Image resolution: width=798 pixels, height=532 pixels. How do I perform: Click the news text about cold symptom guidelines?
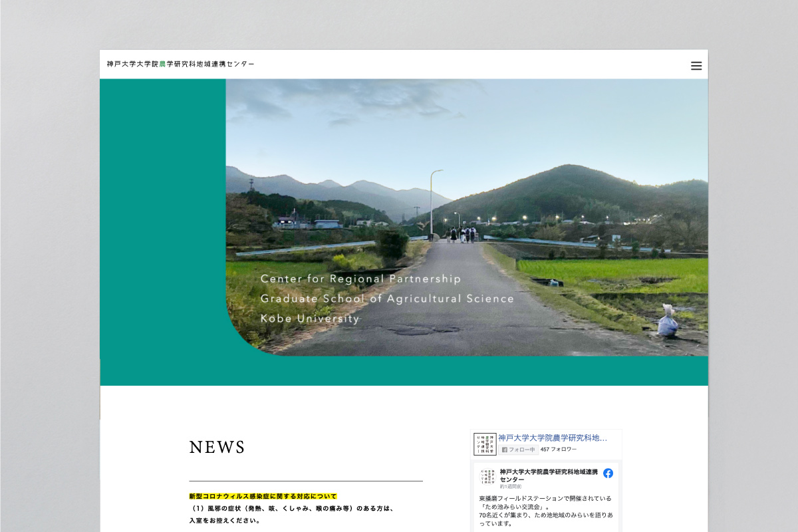click(291, 509)
